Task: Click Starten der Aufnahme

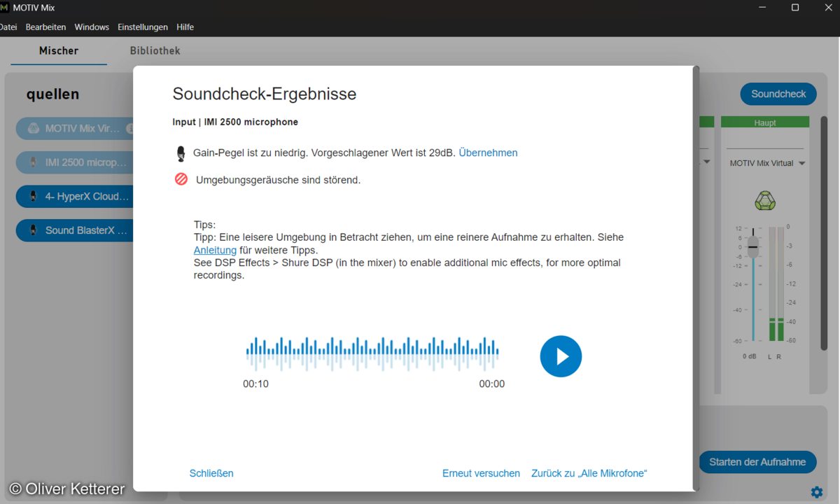Action: [757, 462]
